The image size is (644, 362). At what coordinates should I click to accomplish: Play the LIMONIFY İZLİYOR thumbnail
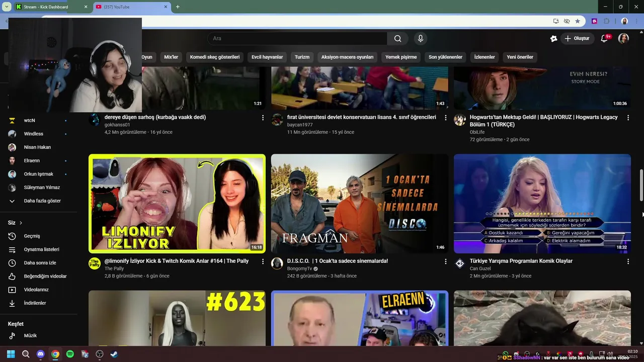pos(177,204)
